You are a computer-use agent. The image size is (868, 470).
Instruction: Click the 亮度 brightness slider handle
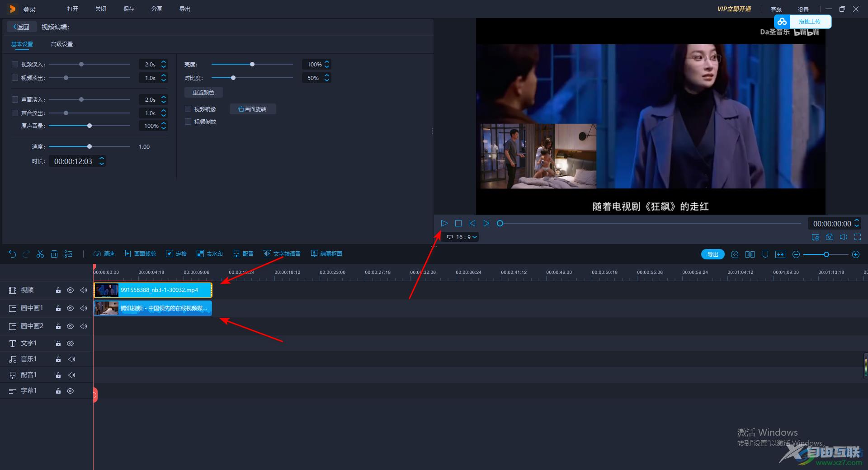coord(252,64)
